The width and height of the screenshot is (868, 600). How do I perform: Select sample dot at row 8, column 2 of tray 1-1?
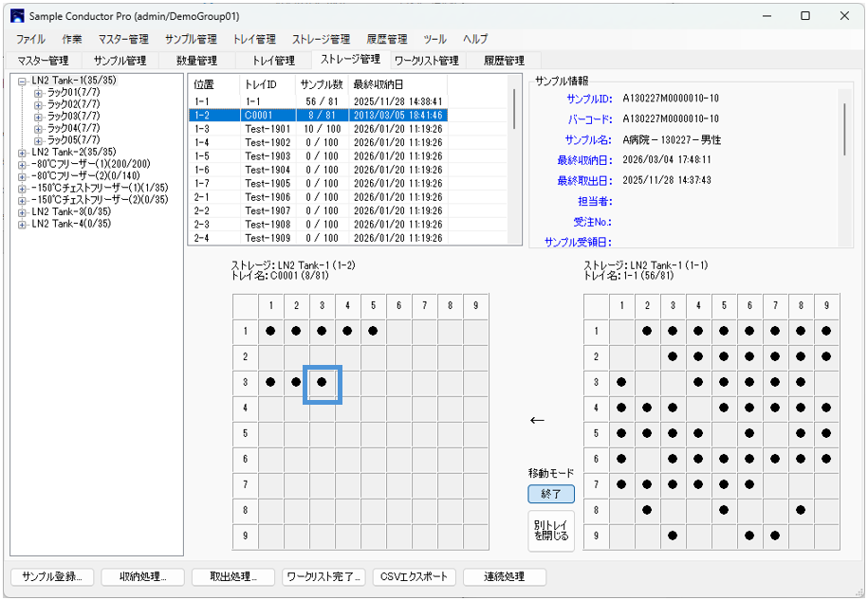pos(647,509)
